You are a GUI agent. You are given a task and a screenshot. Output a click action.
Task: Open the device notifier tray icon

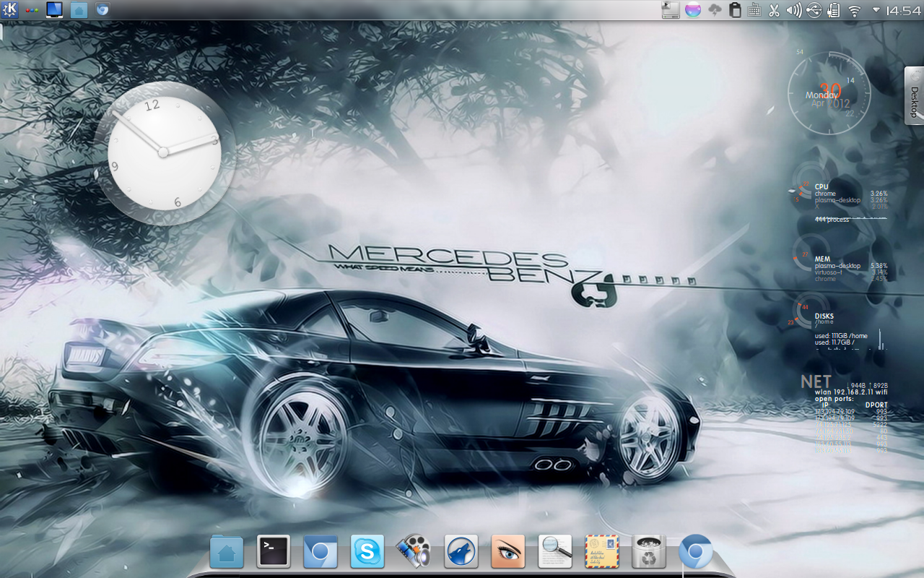point(671,10)
